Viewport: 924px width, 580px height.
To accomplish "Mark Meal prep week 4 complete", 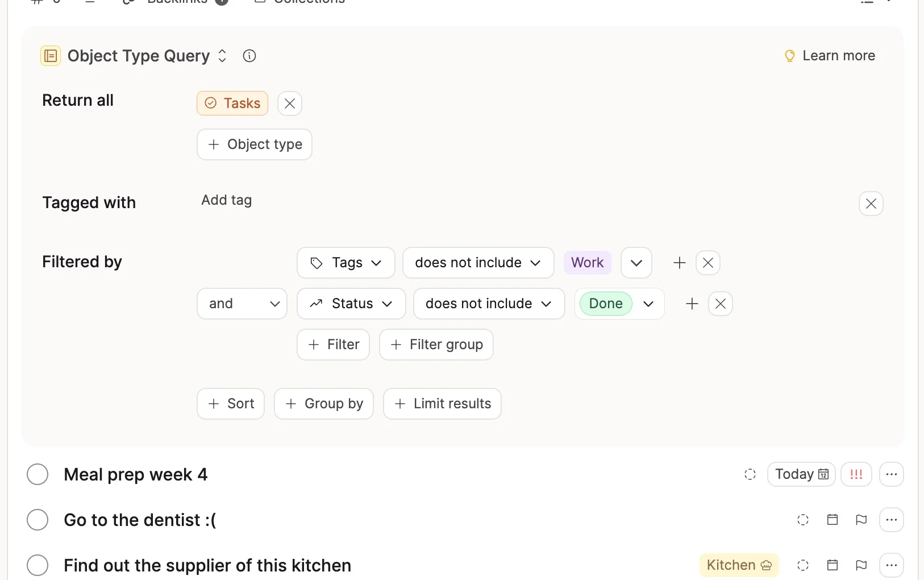I will coord(38,474).
